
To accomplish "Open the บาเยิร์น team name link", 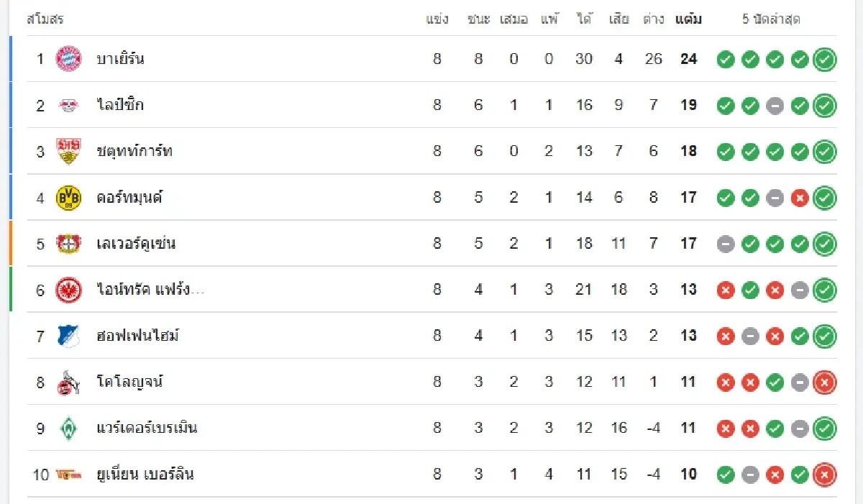I will pyautogui.click(x=120, y=59).
